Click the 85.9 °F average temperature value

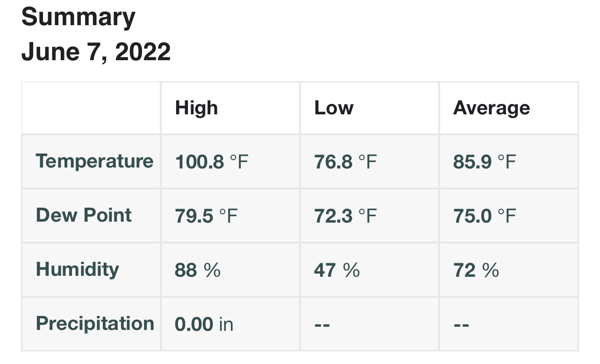(x=485, y=162)
